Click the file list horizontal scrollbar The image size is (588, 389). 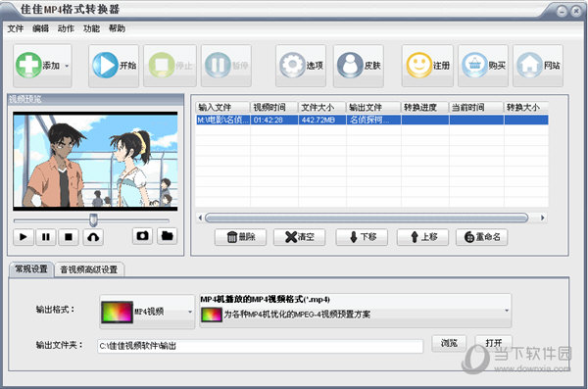coord(367,218)
